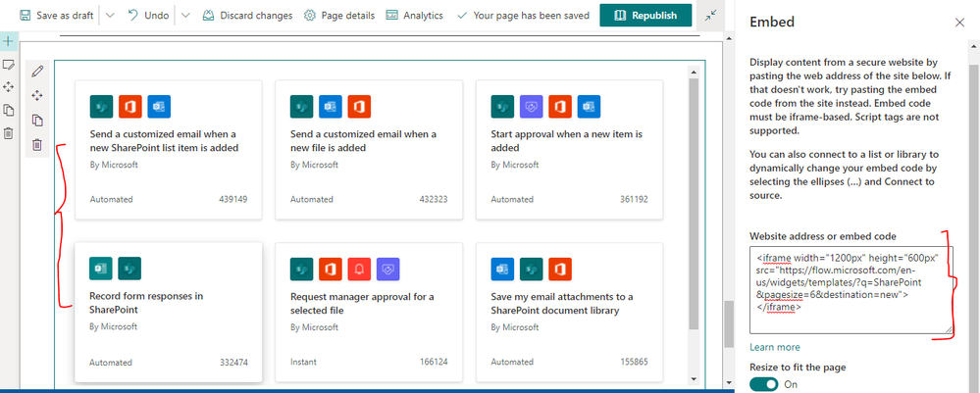Click Forms icon on Record form responses card
The width and height of the screenshot is (980, 393).
(101, 269)
